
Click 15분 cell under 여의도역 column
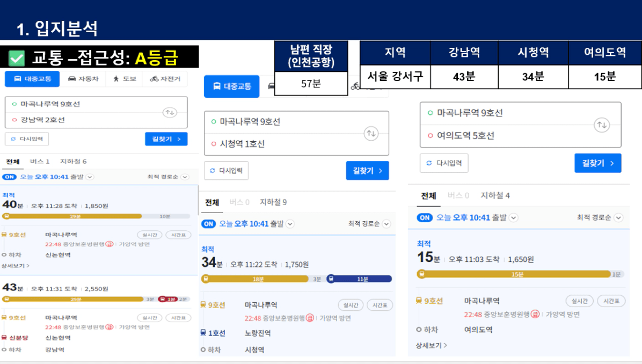[x=605, y=77]
